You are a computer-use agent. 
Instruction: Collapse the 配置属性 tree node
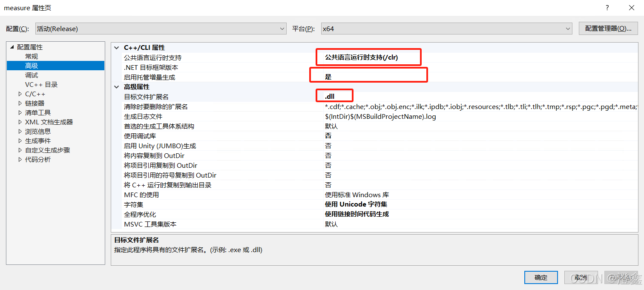click(x=12, y=47)
